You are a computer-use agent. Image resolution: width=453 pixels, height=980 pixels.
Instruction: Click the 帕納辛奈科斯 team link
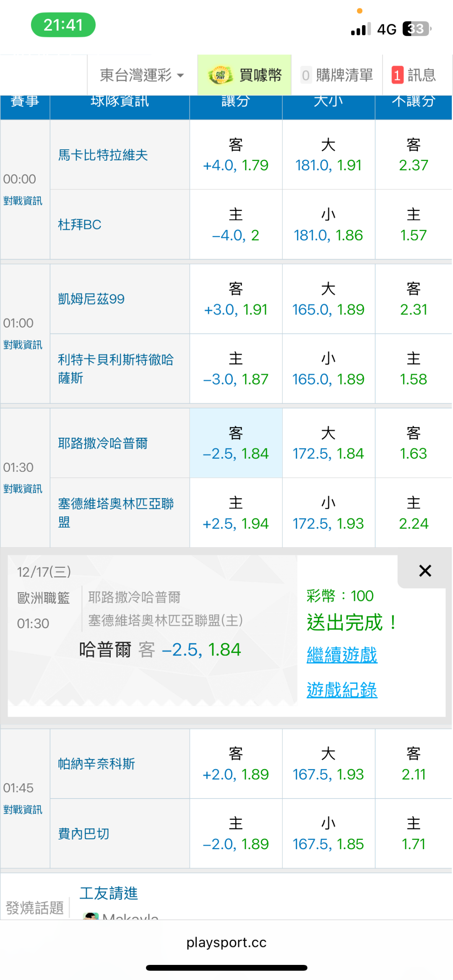coord(96,764)
